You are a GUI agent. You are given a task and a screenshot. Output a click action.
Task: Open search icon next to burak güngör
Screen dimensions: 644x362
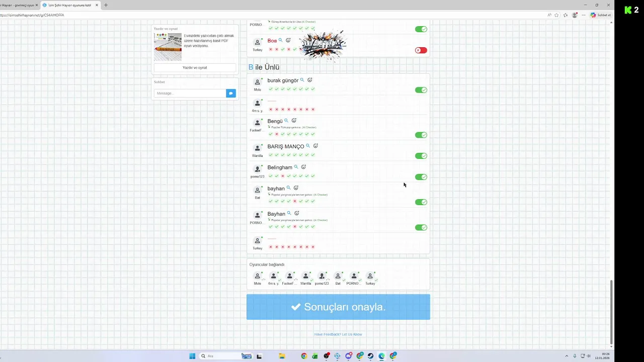click(302, 80)
